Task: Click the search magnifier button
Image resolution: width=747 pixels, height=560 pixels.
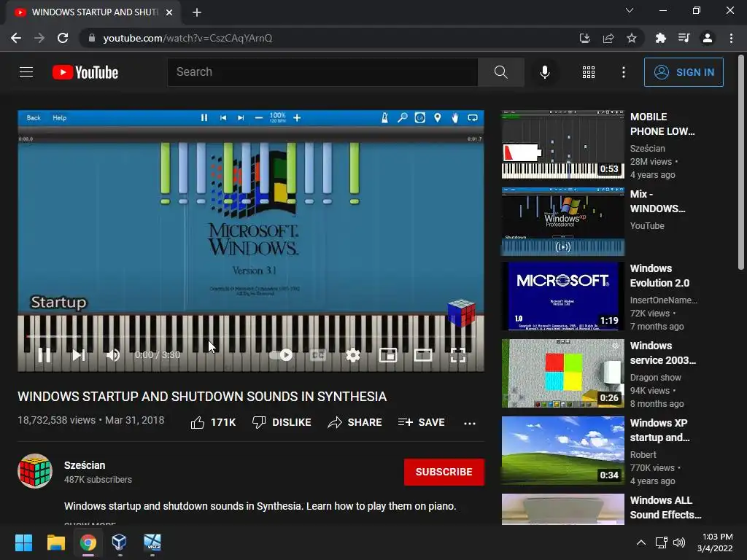Action: click(x=500, y=72)
